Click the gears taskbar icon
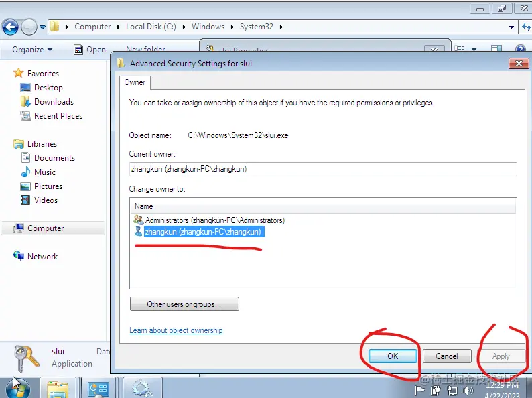This screenshot has height=398, width=532. (142, 389)
